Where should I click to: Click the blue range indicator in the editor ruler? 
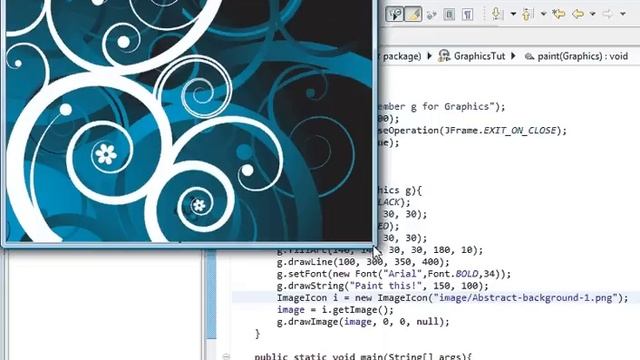(x=211, y=294)
